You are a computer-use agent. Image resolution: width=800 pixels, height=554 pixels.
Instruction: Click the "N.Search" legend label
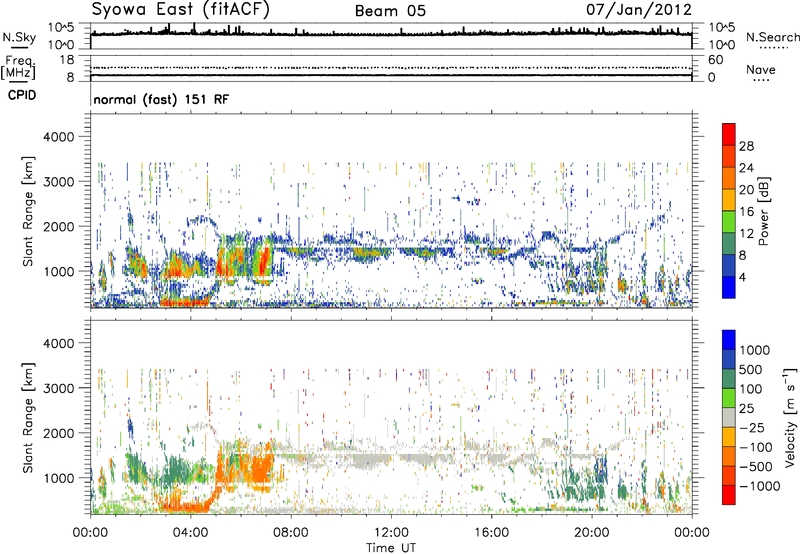click(772, 37)
